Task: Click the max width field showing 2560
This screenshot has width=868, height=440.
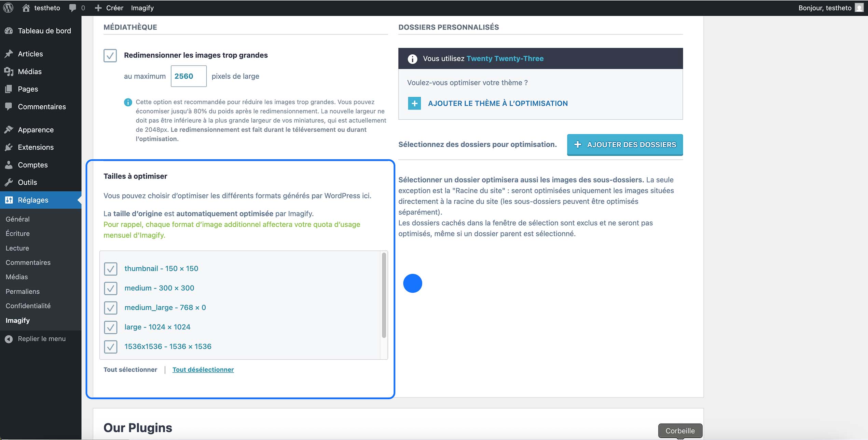Action: 188,76
